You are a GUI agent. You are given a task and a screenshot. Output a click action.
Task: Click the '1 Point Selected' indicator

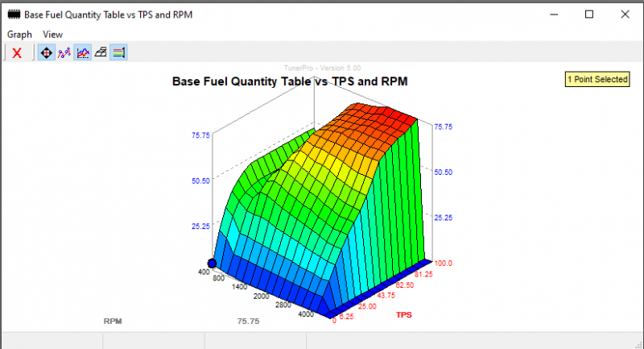coord(597,80)
